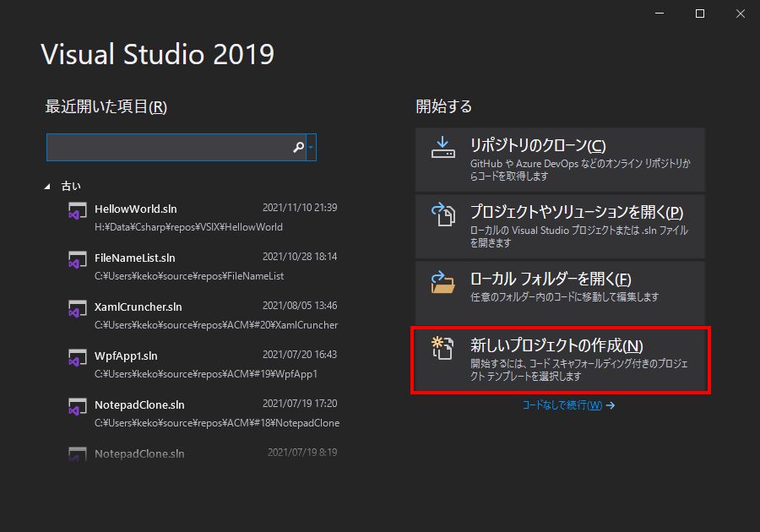Screen dimensions: 760x532
Task: Open FileNameList.sln from recent list
Action: click(203, 267)
